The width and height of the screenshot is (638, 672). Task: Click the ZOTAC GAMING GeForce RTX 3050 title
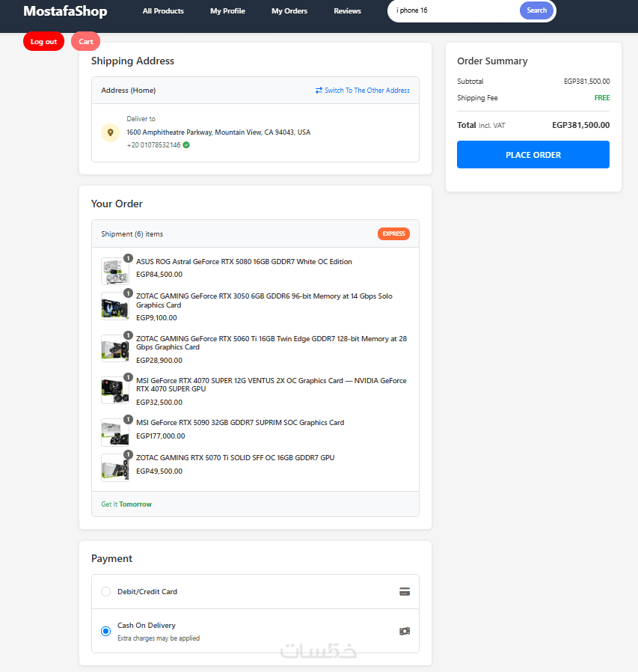tap(264, 300)
